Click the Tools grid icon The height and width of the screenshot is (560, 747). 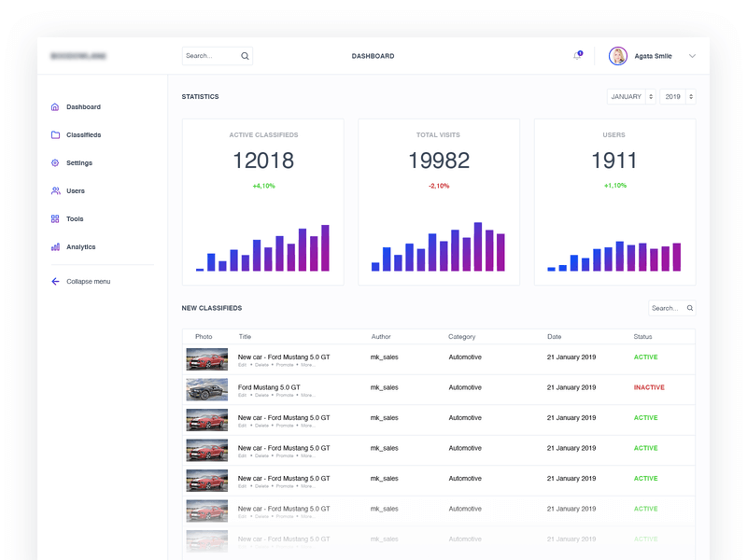pos(55,218)
